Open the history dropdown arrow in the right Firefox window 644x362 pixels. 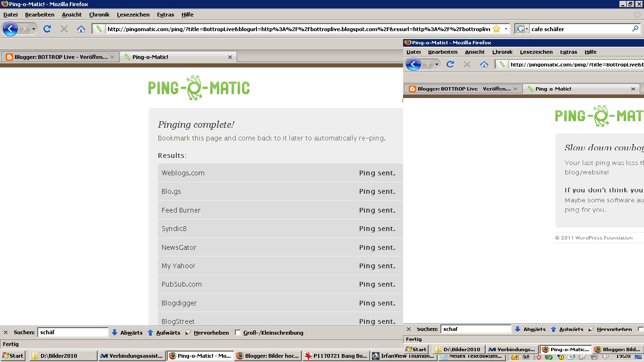437,65
